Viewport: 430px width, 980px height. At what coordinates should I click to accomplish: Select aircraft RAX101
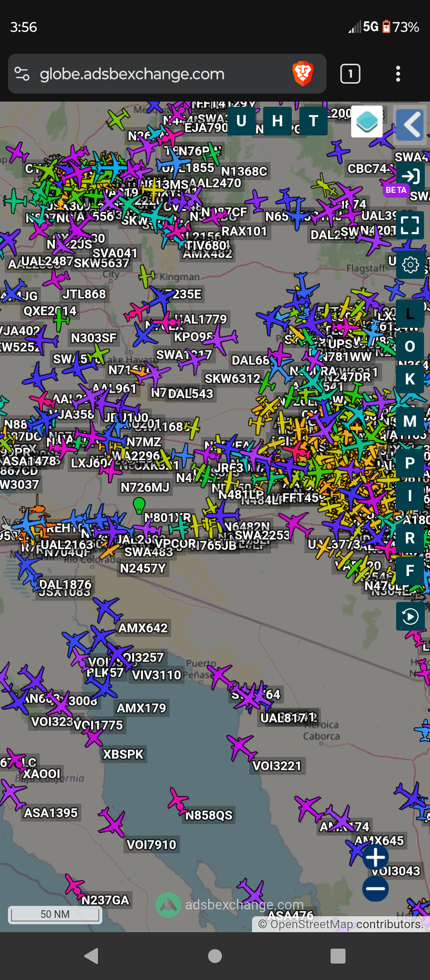[x=244, y=231]
